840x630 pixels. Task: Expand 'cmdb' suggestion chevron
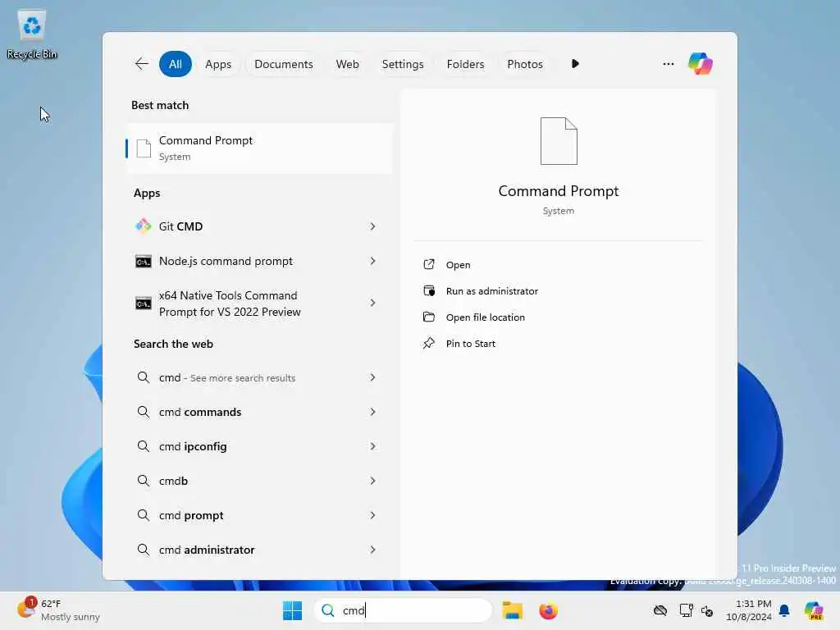[372, 481]
